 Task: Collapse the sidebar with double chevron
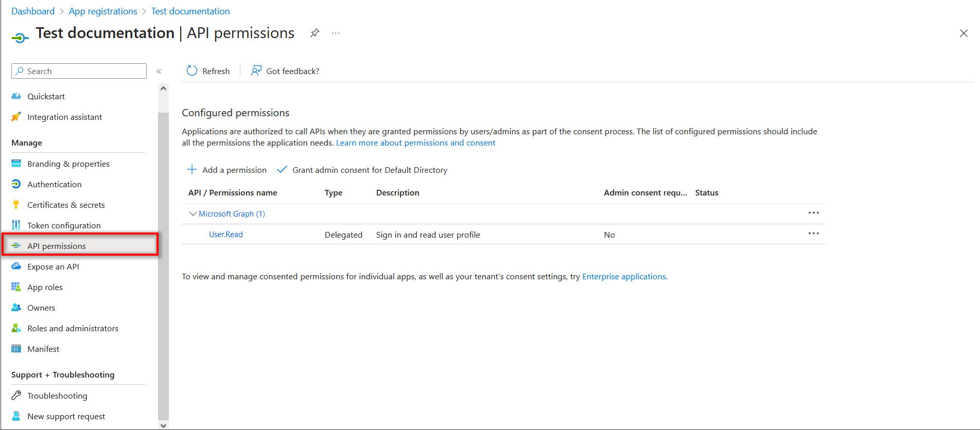tap(159, 71)
